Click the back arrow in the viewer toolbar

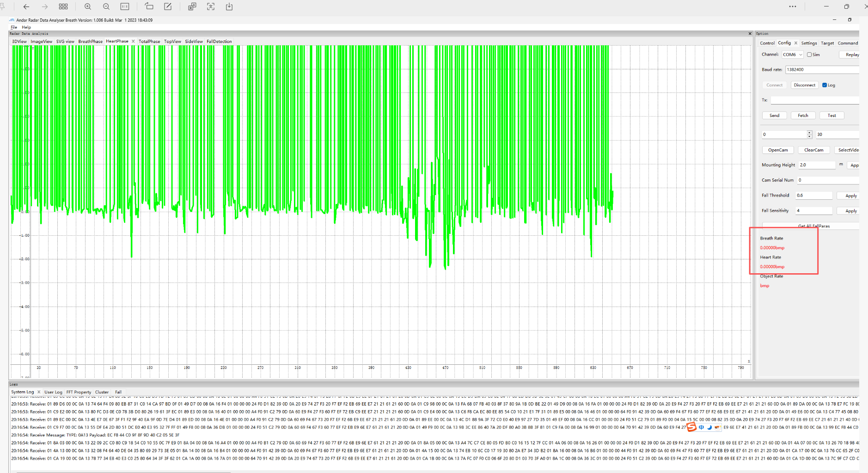[x=26, y=6]
